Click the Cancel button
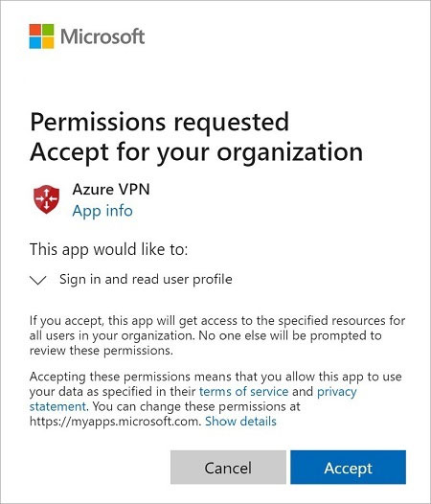This screenshot has width=431, height=504. coord(228,467)
